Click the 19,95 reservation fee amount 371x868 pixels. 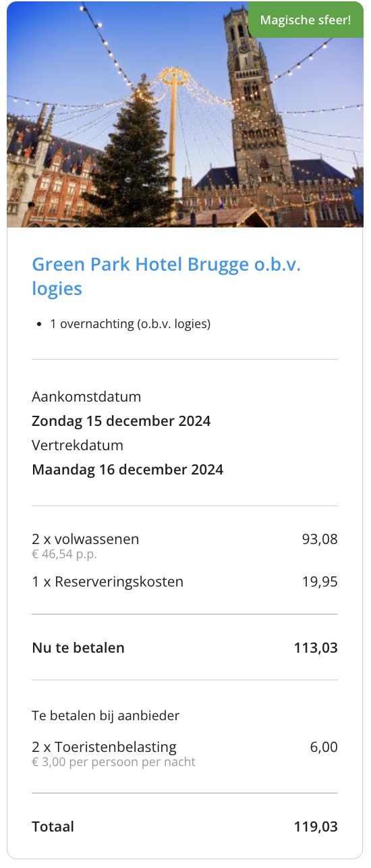[320, 582]
